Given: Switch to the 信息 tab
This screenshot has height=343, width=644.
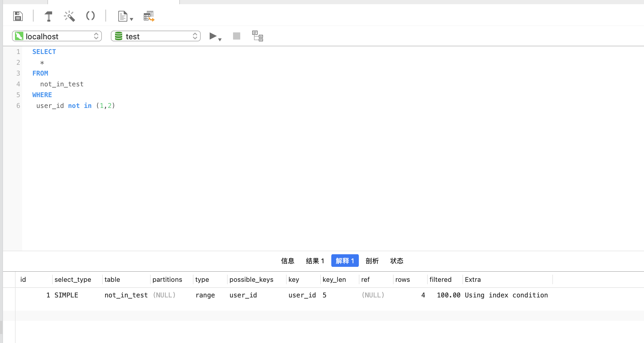Looking at the screenshot, I should 288,261.
